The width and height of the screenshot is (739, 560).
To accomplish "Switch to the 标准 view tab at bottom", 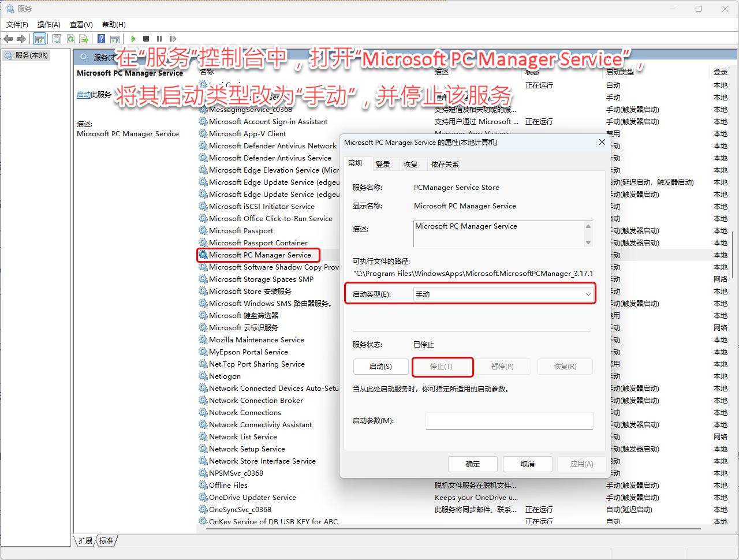I will [x=106, y=541].
